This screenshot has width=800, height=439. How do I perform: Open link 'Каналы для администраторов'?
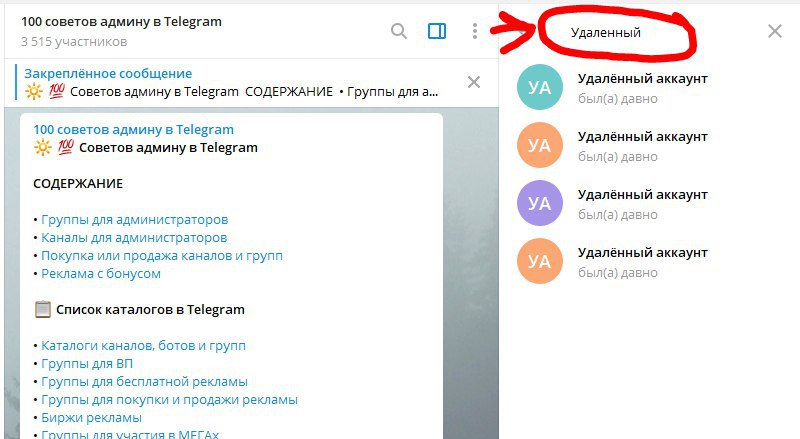coord(134,238)
